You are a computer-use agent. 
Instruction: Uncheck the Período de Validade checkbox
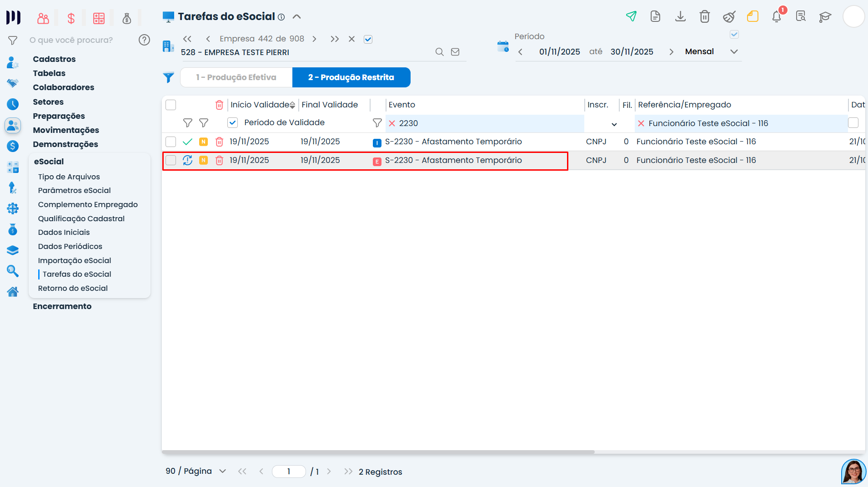tap(233, 122)
